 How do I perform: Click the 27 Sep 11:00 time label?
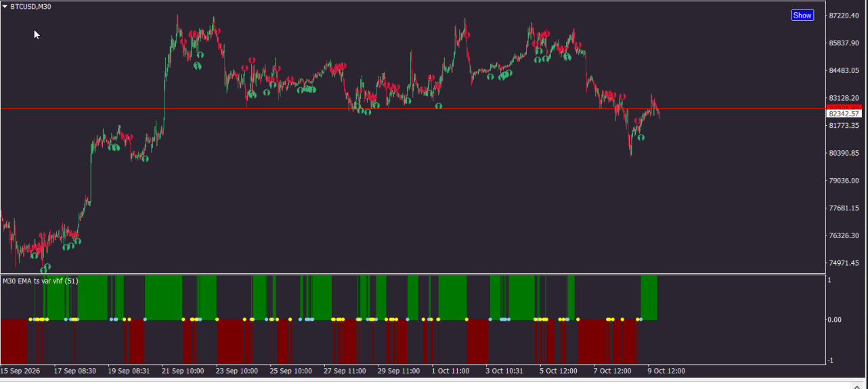click(x=345, y=371)
